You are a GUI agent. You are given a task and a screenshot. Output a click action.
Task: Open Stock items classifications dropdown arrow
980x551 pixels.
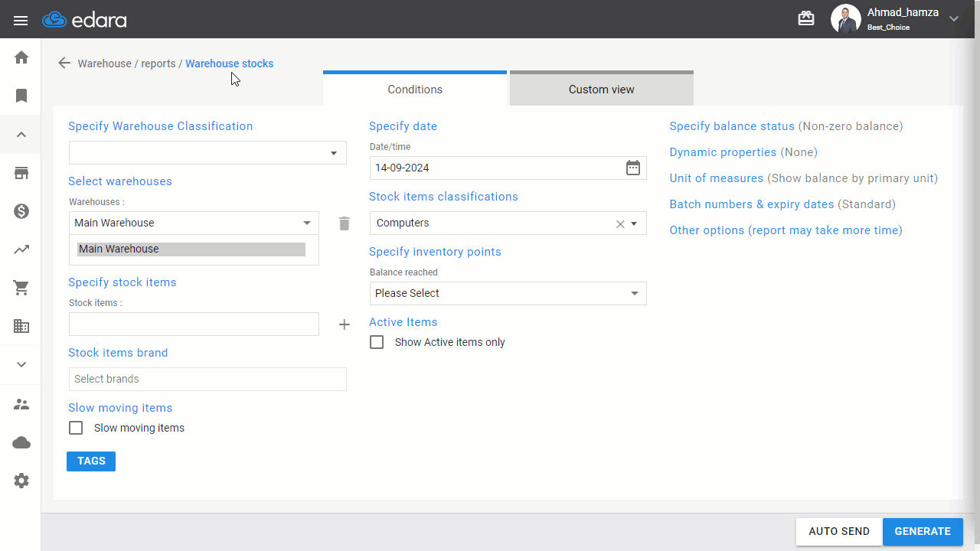tap(635, 223)
